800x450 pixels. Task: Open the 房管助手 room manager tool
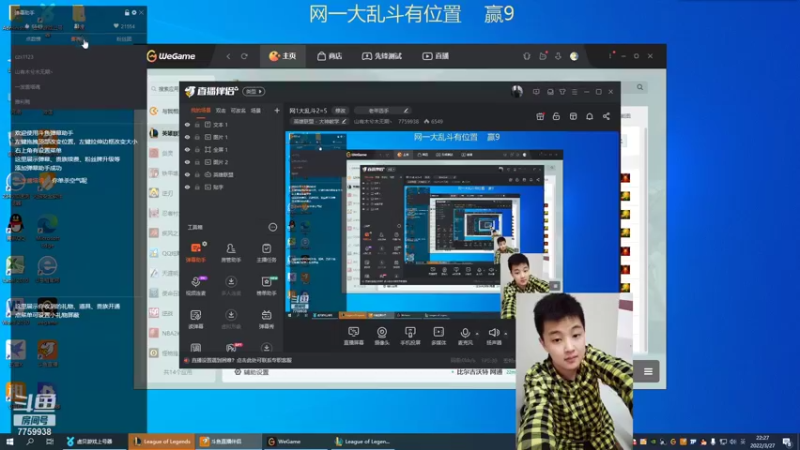(231, 253)
